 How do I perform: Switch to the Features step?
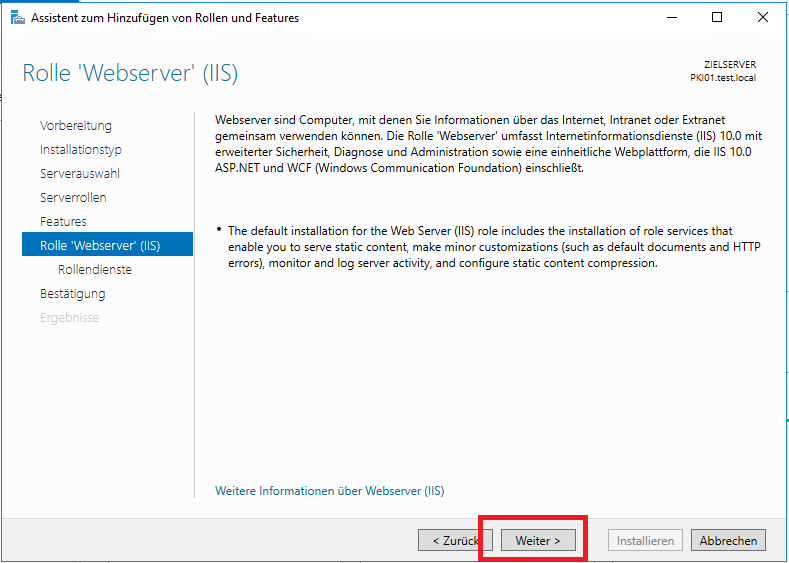tap(63, 222)
